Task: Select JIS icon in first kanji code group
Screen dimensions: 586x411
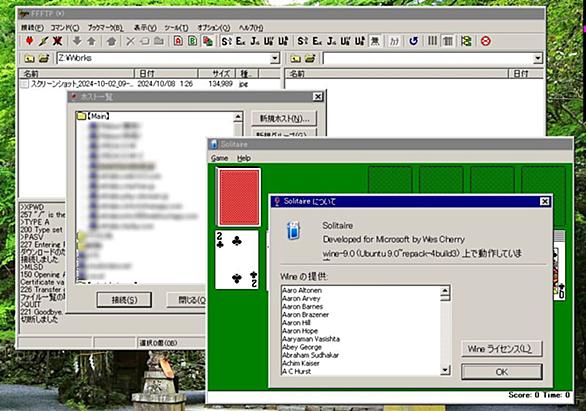Action: (255, 41)
